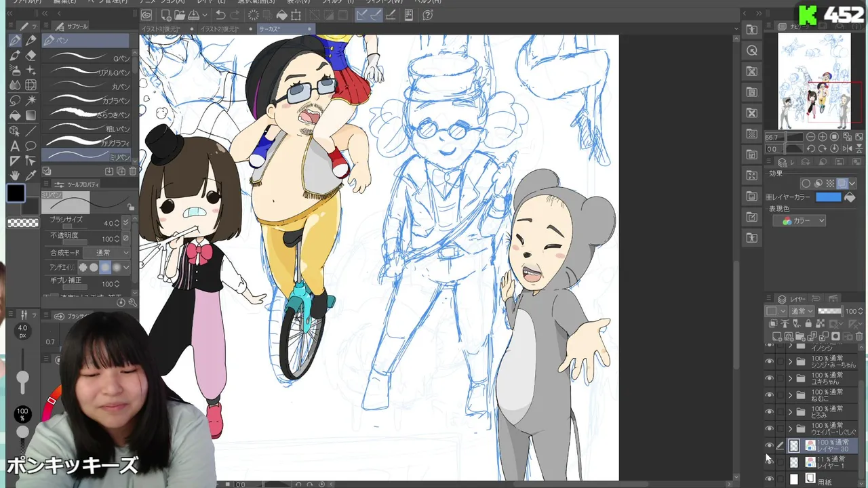Image resolution: width=868 pixels, height=488 pixels.
Task: Expand the とろみ layer folder
Action: tap(790, 412)
